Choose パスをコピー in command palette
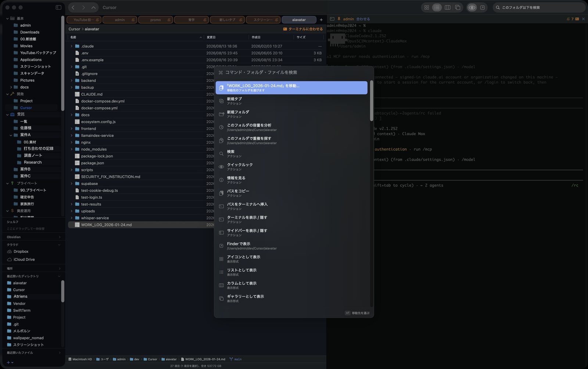 (291, 193)
